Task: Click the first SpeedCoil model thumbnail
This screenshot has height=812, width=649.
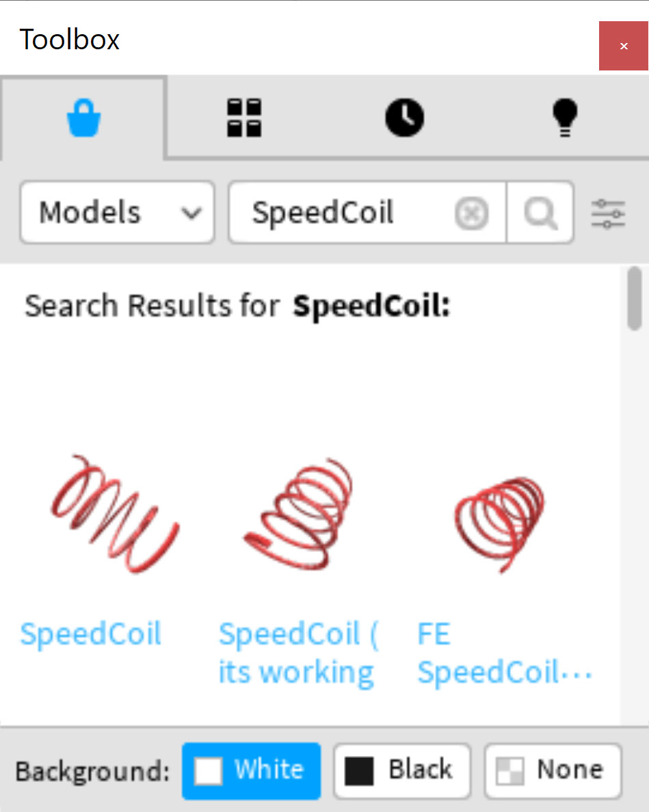Action: (x=115, y=514)
